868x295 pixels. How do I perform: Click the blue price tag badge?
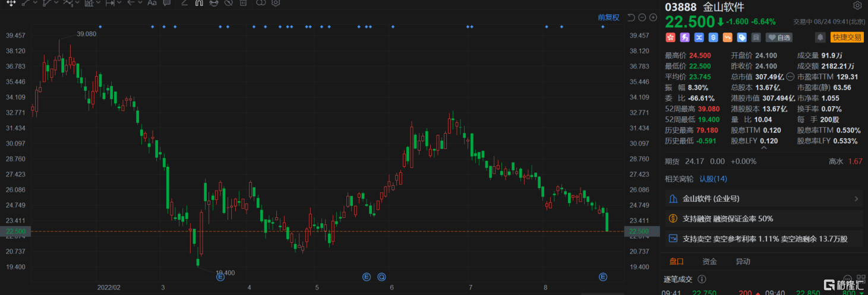coord(741,37)
